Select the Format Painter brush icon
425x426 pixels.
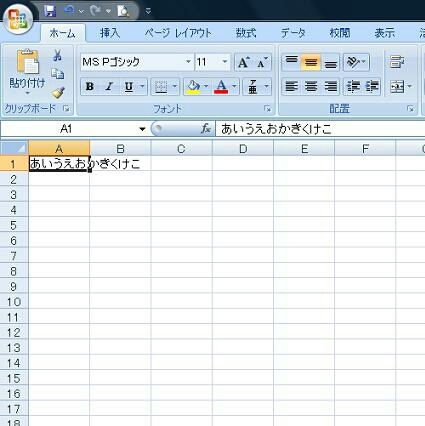click(x=58, y=93)
